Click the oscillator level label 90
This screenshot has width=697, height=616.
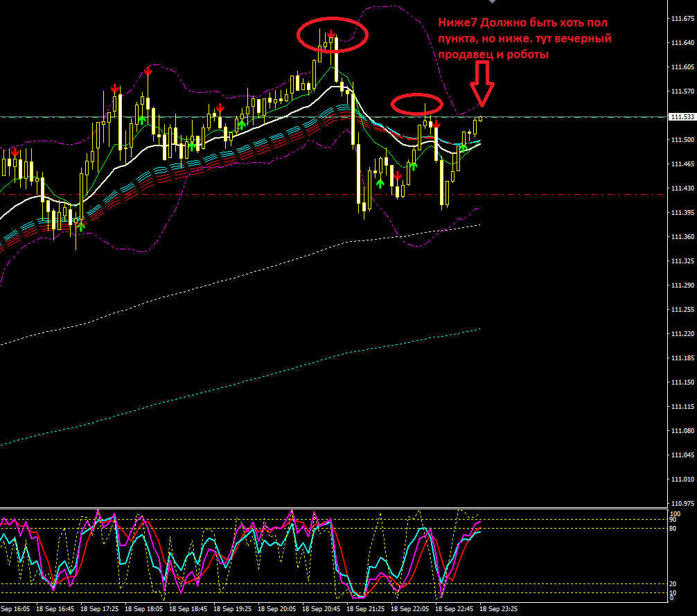[x=673, y=520]
